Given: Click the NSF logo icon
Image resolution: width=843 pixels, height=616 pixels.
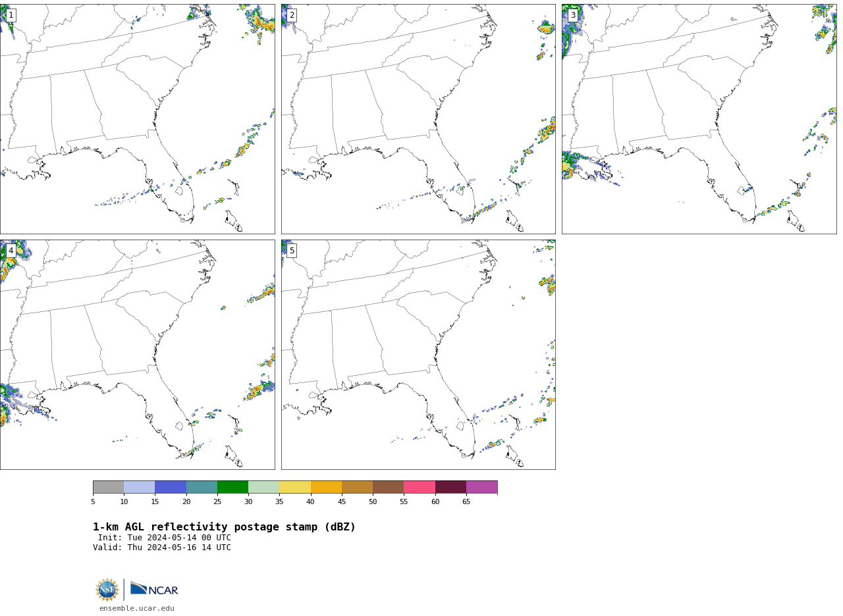Looking at the screenshot, I should (107, 590).
